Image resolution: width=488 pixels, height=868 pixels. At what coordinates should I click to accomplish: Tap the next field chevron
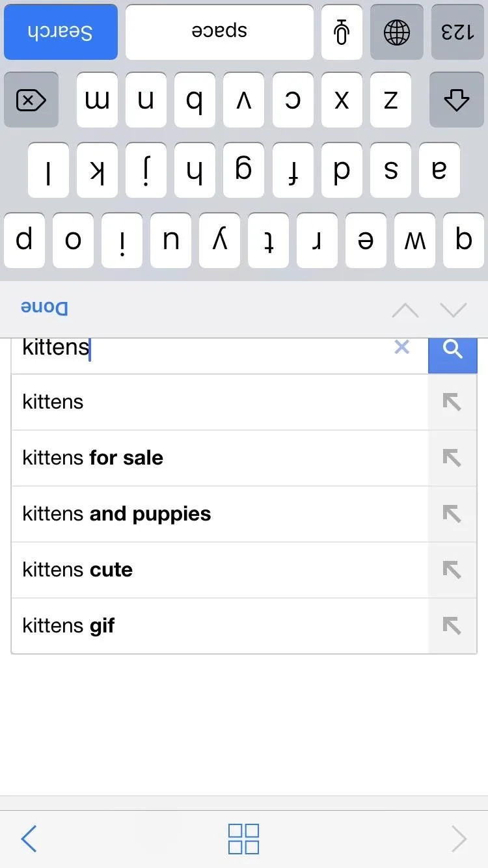coord(454,310)
